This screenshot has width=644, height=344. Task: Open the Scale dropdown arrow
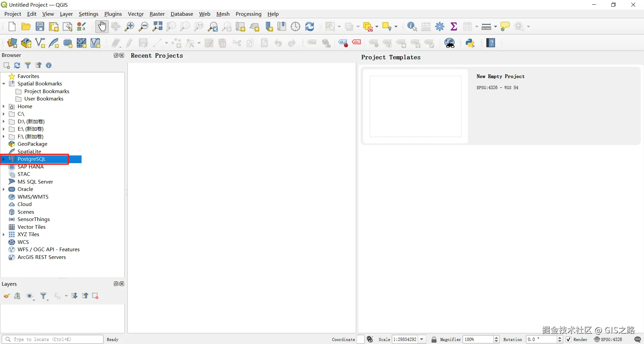422,339
